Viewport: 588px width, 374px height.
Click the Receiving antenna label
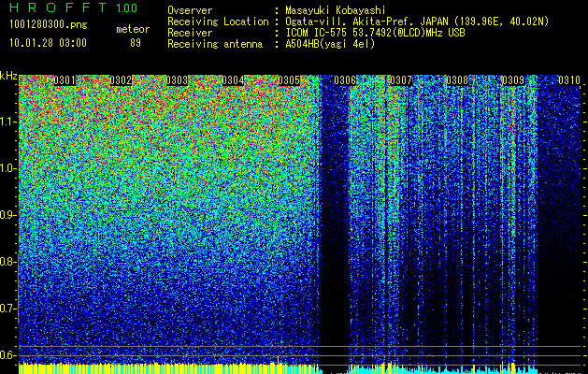coord(215,44)
